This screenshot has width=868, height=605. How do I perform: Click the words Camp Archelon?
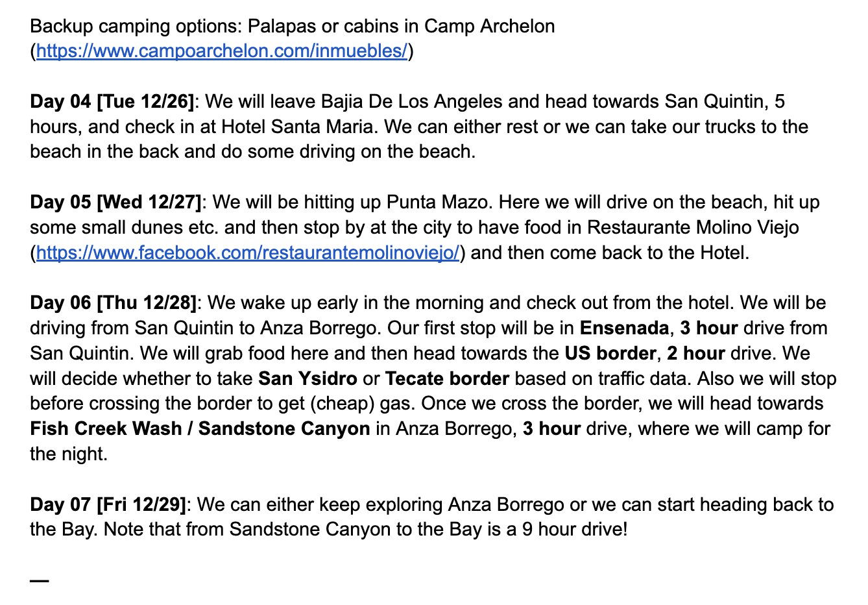tap(490, 27)
